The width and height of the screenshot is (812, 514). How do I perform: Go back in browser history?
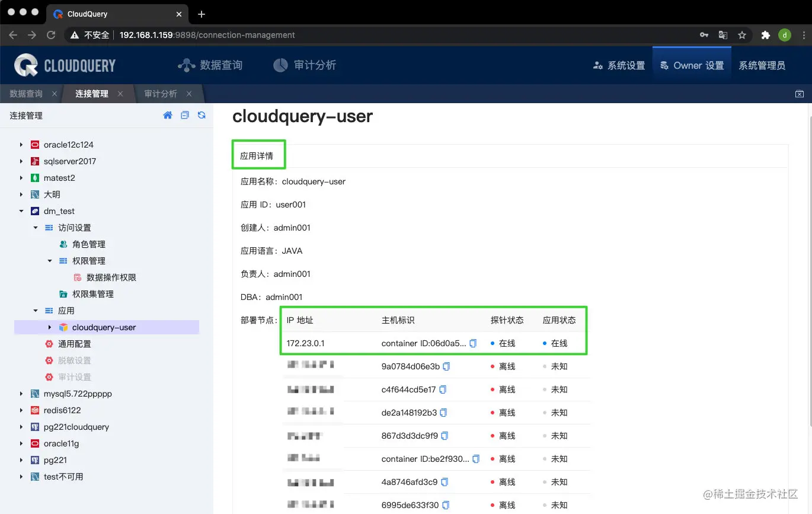click(x=13, y=35)
